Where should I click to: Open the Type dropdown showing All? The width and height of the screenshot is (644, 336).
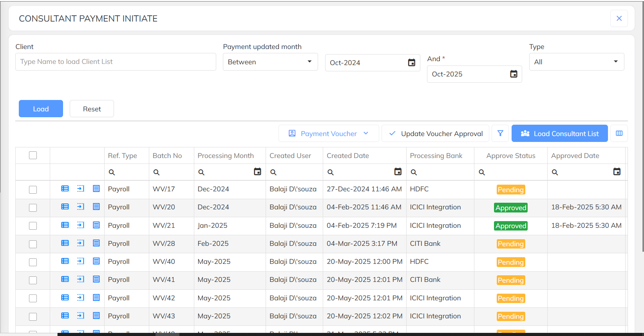tap(576, 62)
